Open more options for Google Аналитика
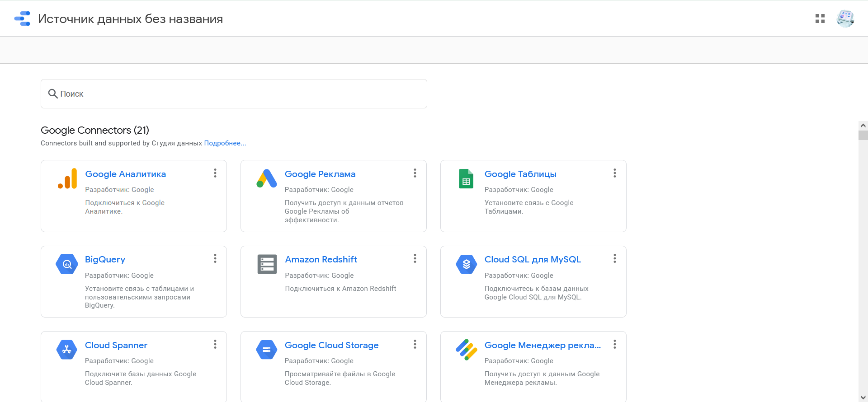Screen dimensions: 868x402 coord(215,173)
